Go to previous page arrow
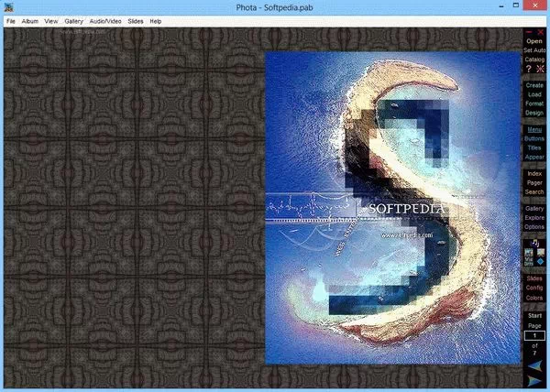 [x=534, y=365]
